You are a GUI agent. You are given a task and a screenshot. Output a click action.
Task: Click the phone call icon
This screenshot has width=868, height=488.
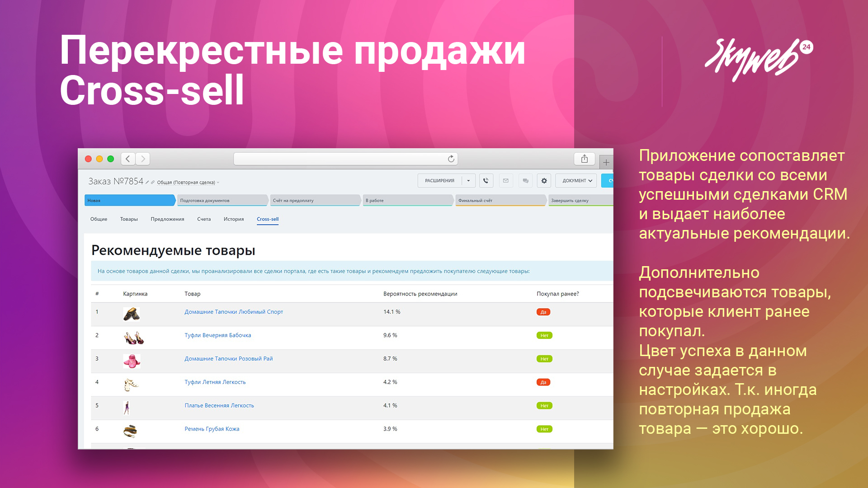coord(486,181)
